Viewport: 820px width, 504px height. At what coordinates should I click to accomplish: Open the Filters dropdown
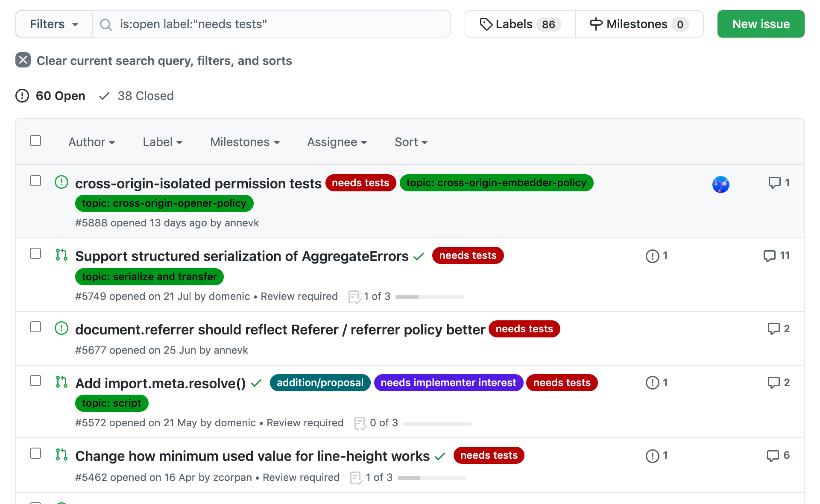pyautogui.click(x=54, y=24)
